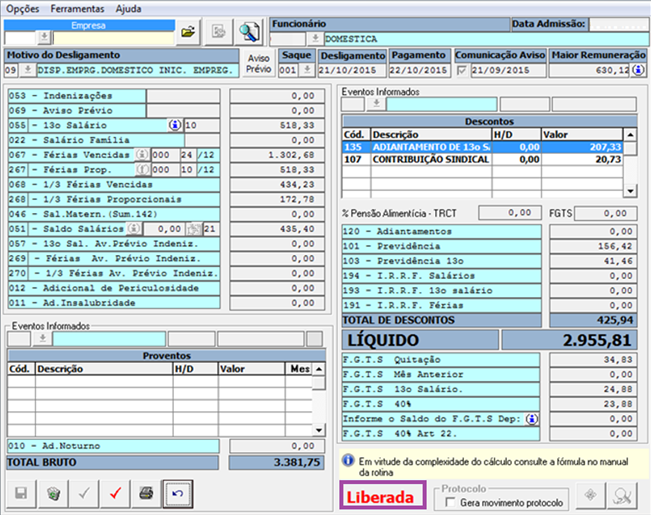
Task: Click the blue undo arrow button
Action: tap(178, 493)
